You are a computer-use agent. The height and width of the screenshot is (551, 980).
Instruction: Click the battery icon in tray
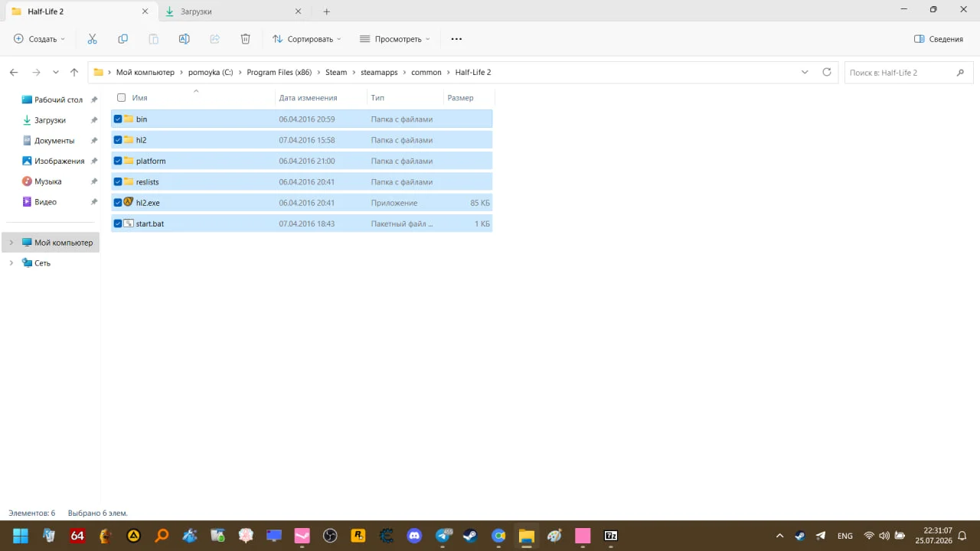click(x=900, y=536)
